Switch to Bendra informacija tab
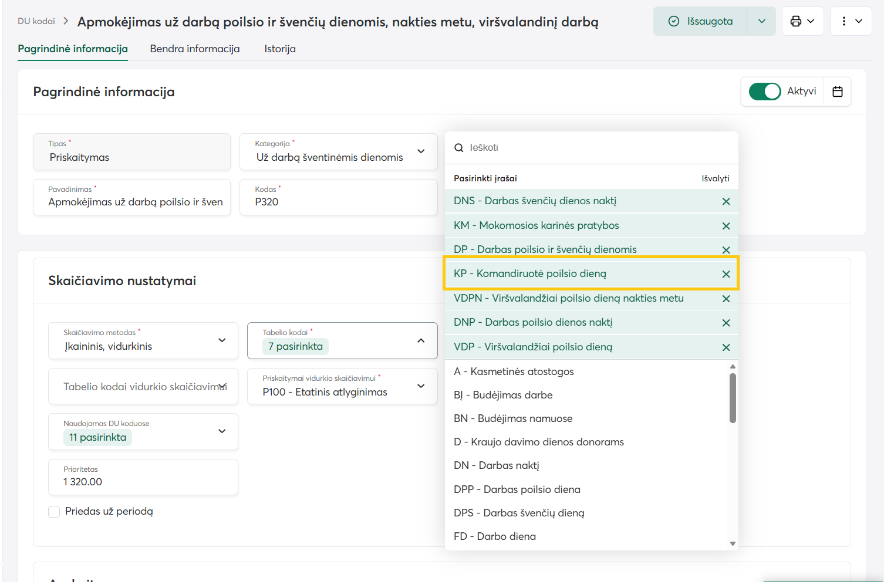Screen dimensions: 884x588 (x=195, y=49)
